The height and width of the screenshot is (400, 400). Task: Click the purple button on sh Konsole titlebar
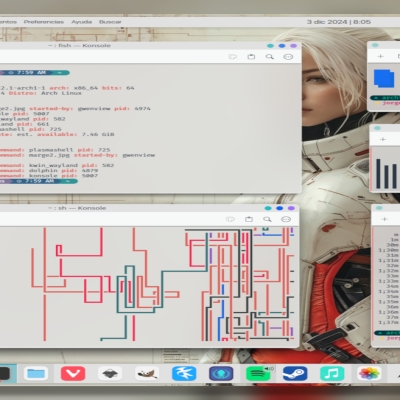(291, 208)
